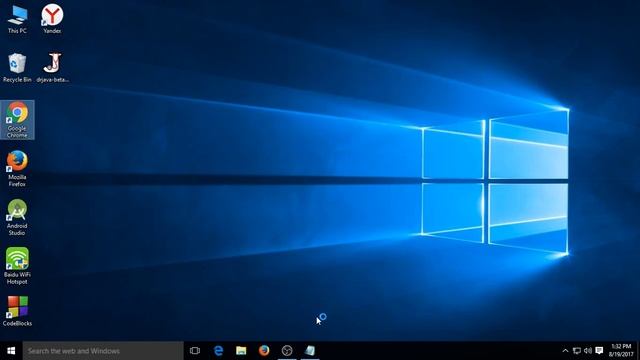Launch Microsoft Edge from the taskbar
This screenshot has width=640, height=360.
(x=218, y=351)
